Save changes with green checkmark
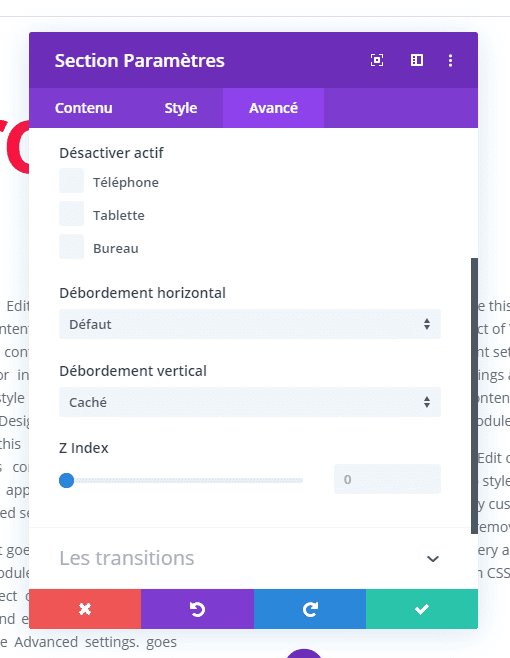Image resolution: width=510 pixels, height=658 pixels. tap(422, 608)
